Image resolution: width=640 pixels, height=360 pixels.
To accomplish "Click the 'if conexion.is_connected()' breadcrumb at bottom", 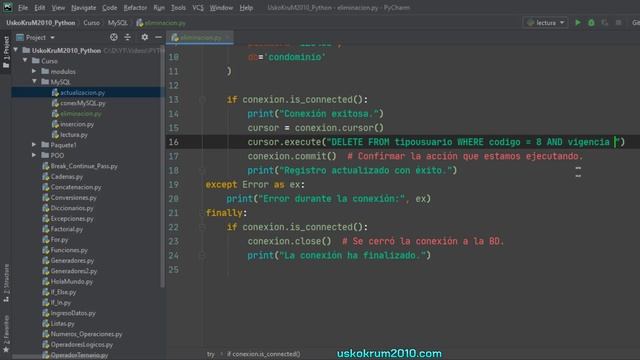I will pos(264,354).
